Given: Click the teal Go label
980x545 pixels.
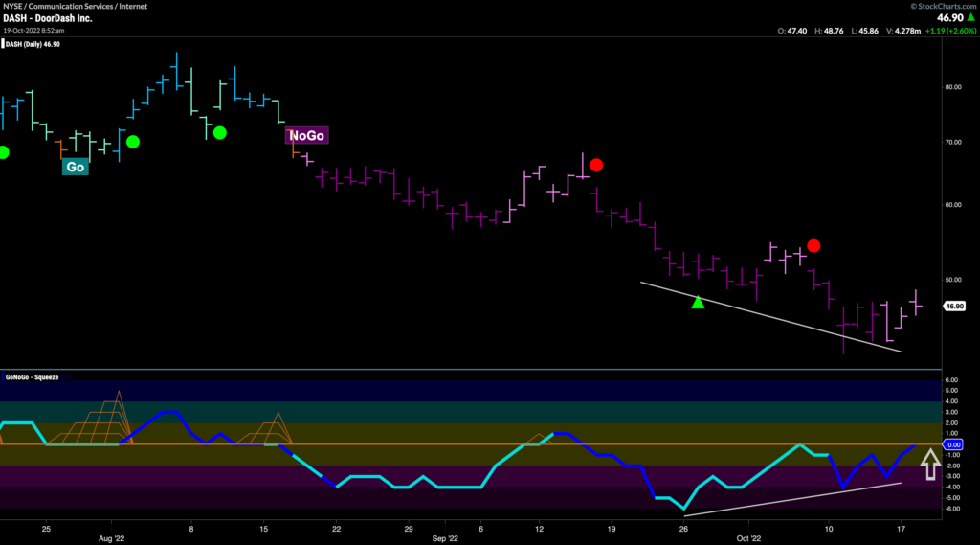Looking at the screenshot, I should coord(75,167).
